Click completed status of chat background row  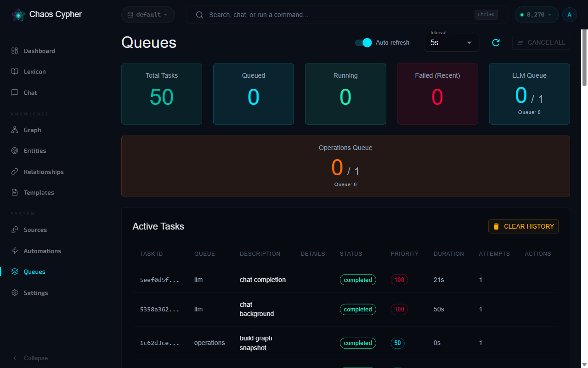tap(358, 310)
